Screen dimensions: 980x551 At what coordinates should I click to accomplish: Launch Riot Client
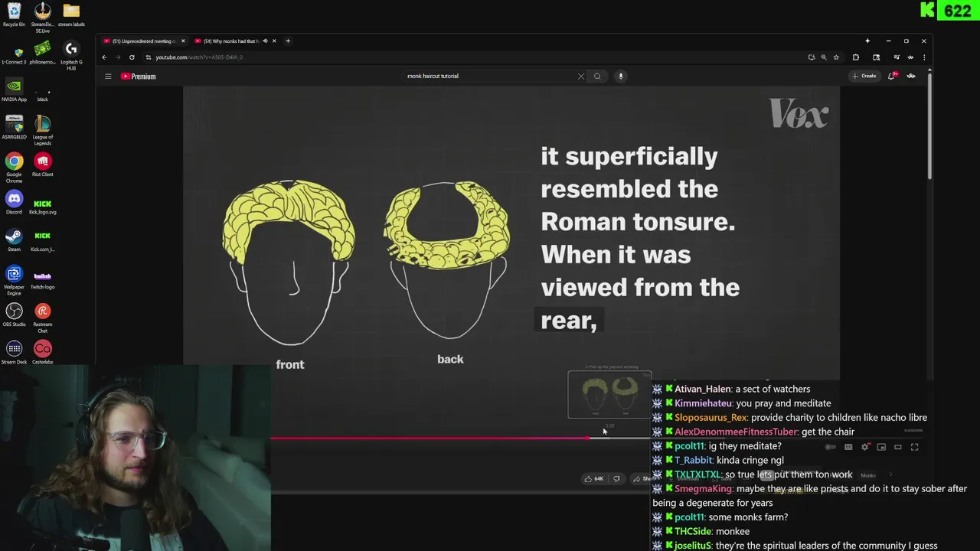pos(43,165)
